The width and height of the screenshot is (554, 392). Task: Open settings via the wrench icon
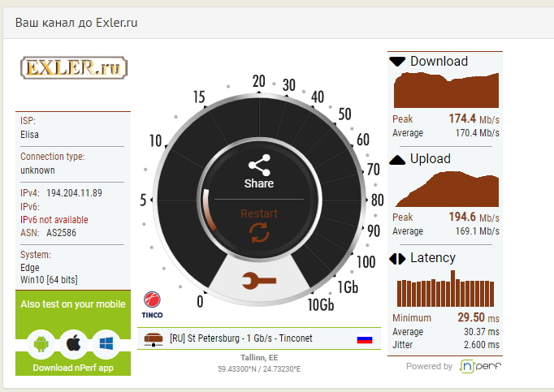click(x=259, y=282)
